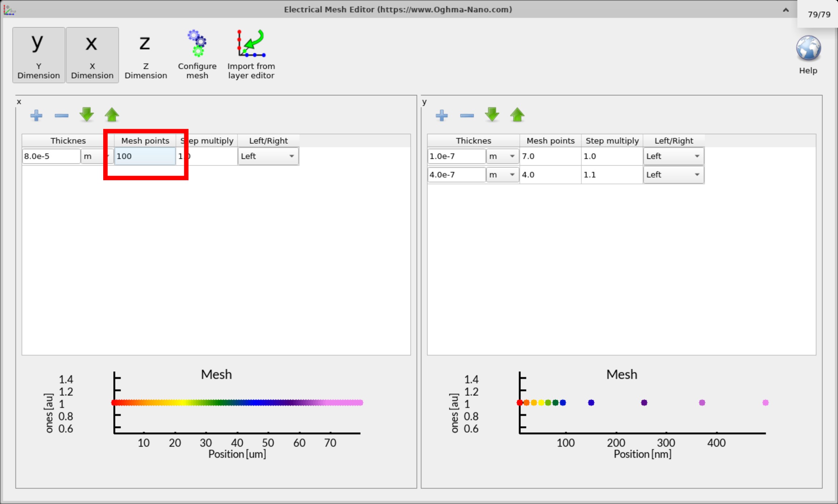Add a row to the y mesh table

tap(442, 115)
